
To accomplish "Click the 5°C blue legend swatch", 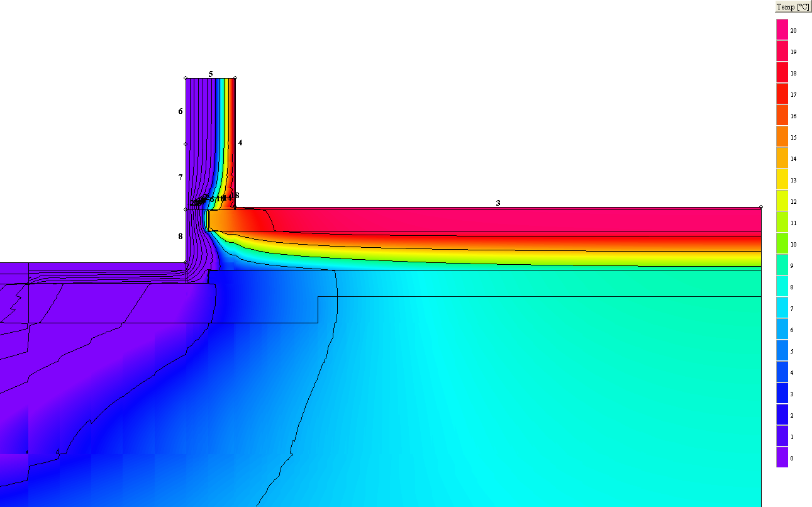I will [x=782, y=350].
